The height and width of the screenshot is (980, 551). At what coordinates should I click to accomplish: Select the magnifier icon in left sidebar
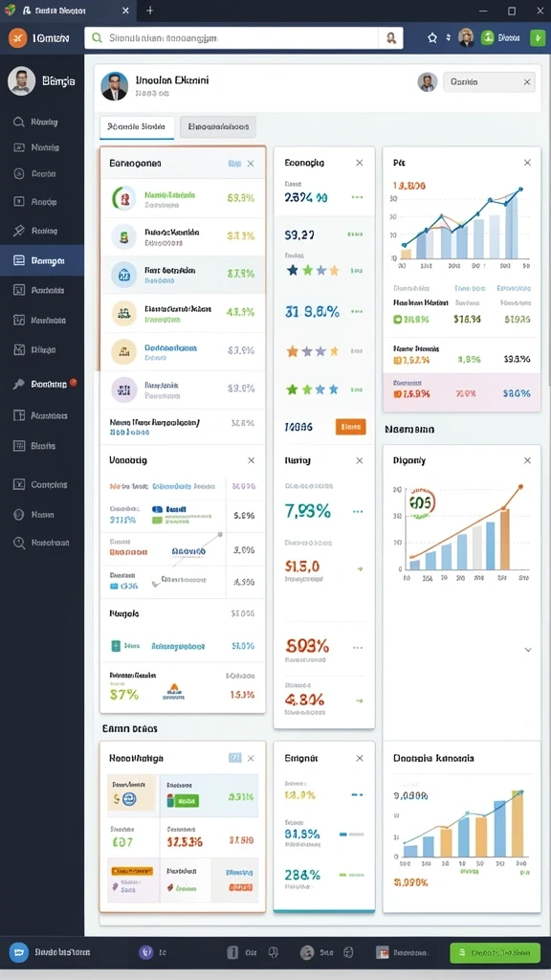coord(19,122)
